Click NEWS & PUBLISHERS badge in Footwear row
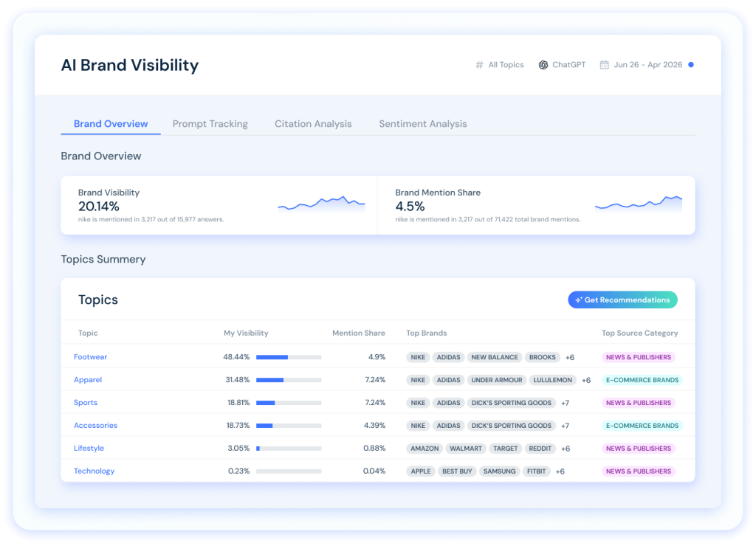Screen dimensions: 756x543 [639, 357]
